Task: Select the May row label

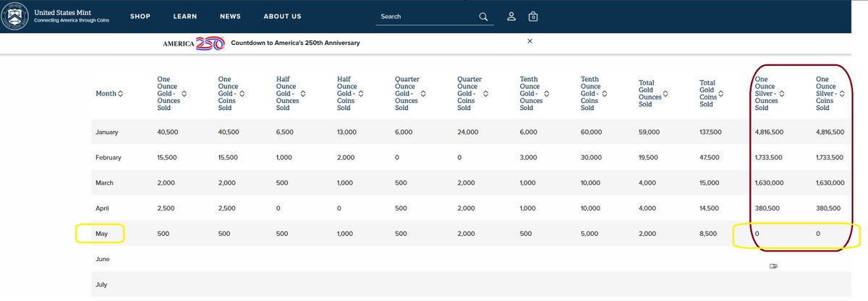Action: click(x=102, y=234)
